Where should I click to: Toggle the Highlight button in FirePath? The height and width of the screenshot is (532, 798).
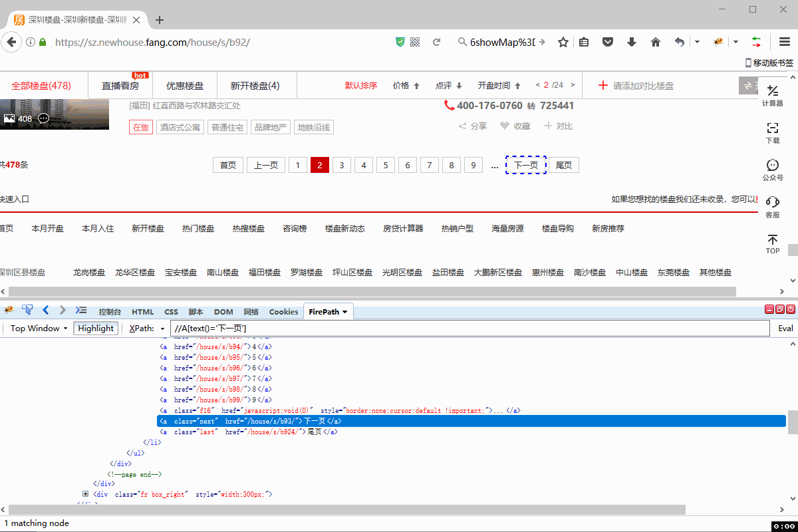pos(96,328)
